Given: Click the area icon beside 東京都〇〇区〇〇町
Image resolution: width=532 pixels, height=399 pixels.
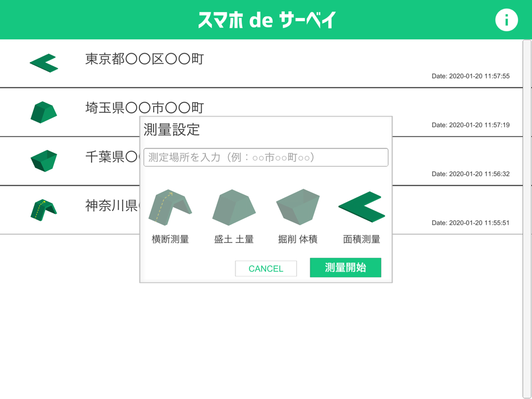Looking at the screenshot, I should [x=44, y=63].
